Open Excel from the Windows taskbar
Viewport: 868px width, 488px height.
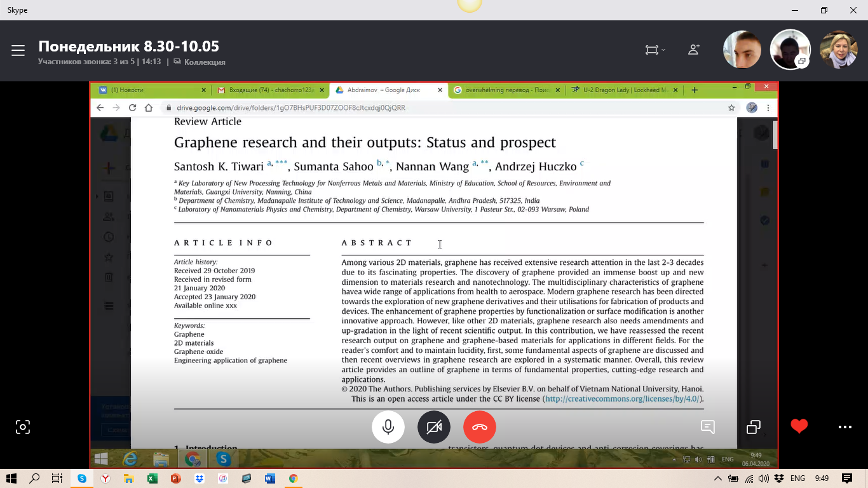[x=152, y=478]
